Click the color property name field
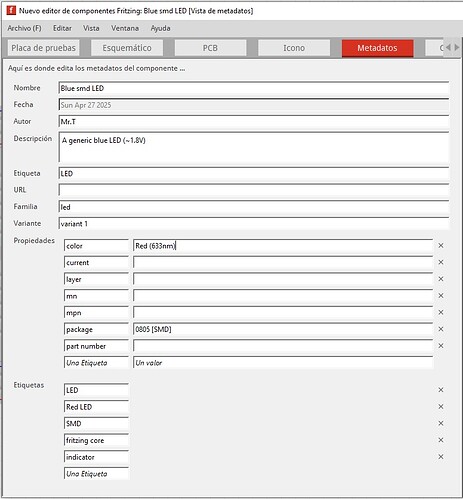Screen dimensions: 463x499 (96, 246)
